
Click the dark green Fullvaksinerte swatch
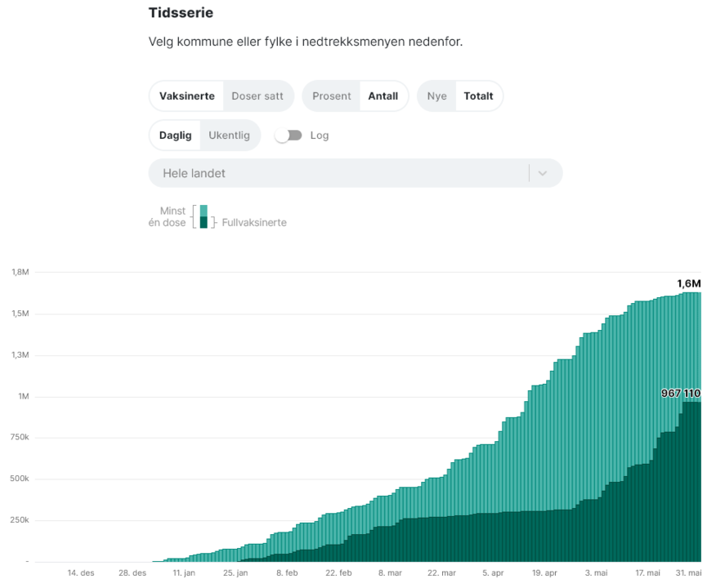click(x=204, y=222)
